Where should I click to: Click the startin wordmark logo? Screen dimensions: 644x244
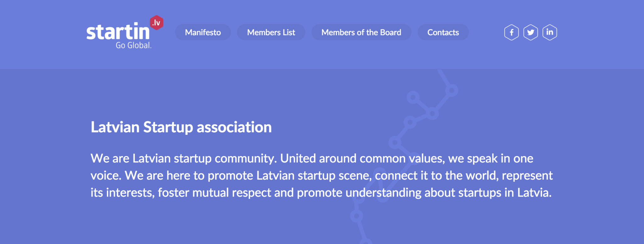(118, 32)
